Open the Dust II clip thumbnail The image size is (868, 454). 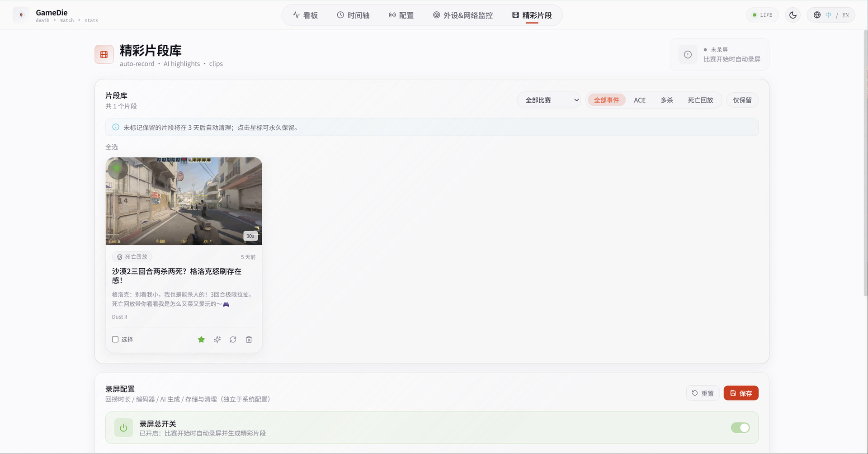point(184,201)
